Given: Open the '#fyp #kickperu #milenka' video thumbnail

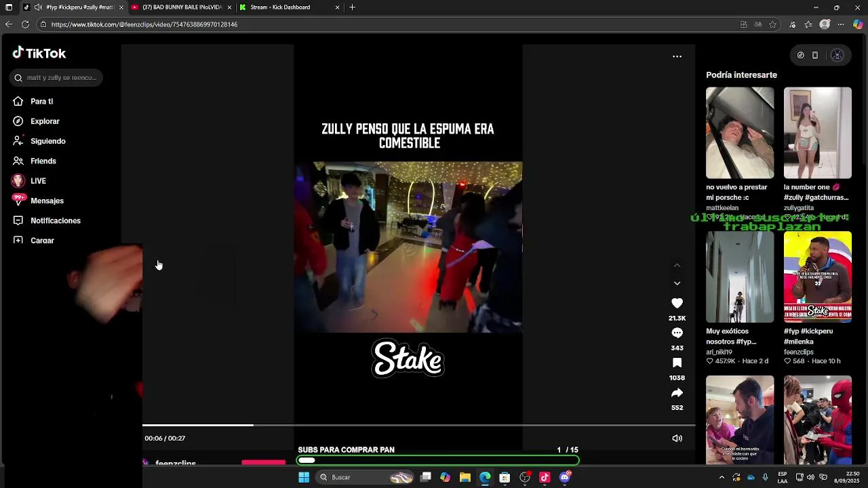Looking at the screenshot, I should [818, 277].
